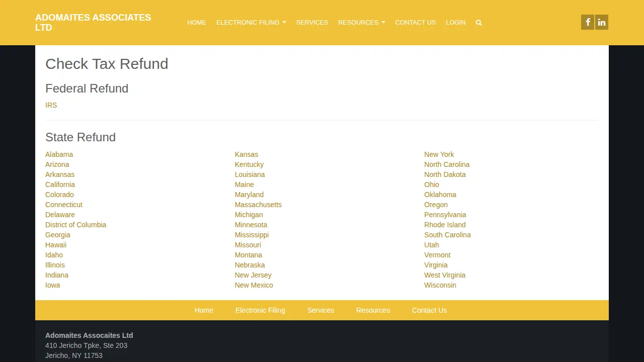Select District of Columbia link
This screenshot has height=362, width=644.
(76, 225)
